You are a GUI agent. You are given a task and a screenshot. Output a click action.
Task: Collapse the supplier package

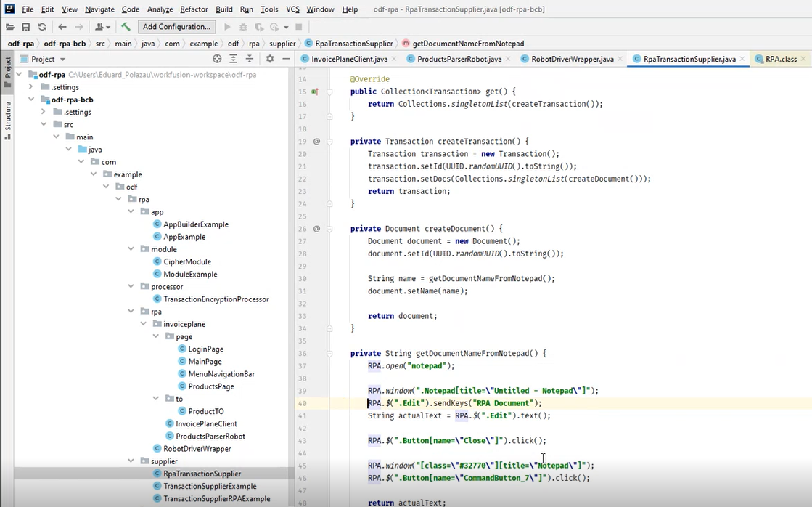click(131, 461)
